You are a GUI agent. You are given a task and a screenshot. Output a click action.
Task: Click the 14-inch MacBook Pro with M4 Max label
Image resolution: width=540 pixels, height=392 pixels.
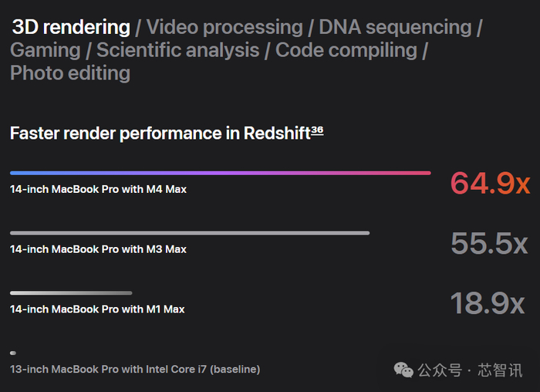pos(98,189)
